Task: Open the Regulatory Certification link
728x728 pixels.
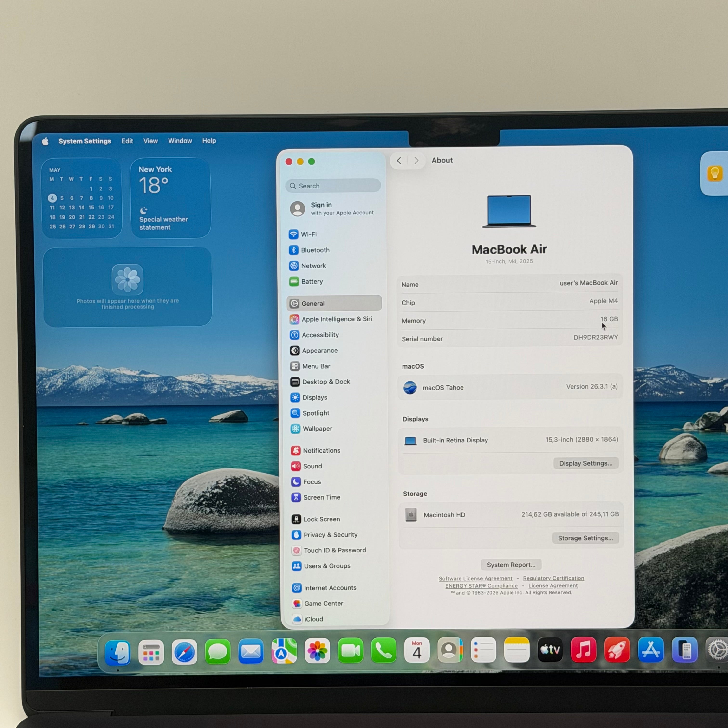Action: click(553, 578)
